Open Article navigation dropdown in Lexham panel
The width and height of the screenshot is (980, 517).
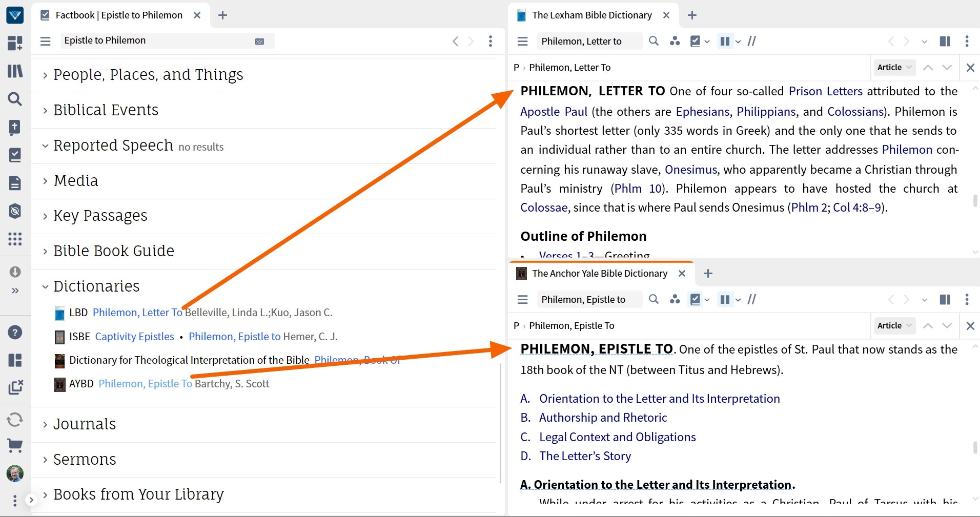click(894, 67)
